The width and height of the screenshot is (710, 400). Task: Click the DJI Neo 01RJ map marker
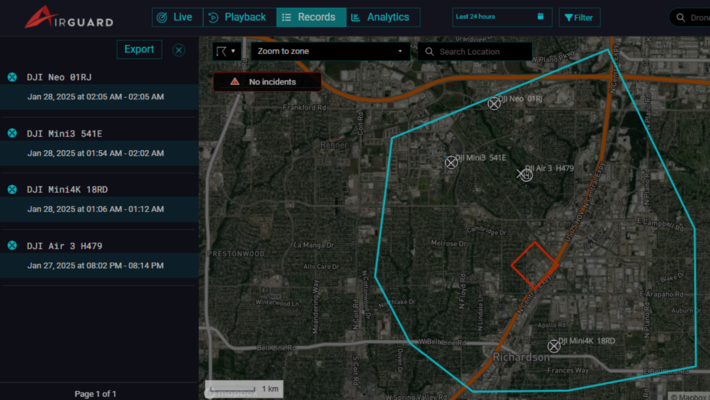[494, 104]
